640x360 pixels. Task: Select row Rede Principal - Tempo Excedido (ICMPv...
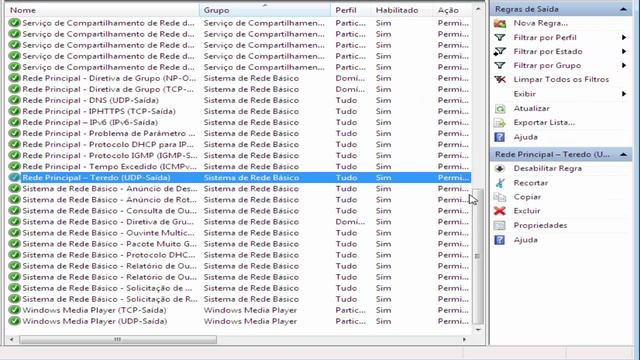[239, 167]
